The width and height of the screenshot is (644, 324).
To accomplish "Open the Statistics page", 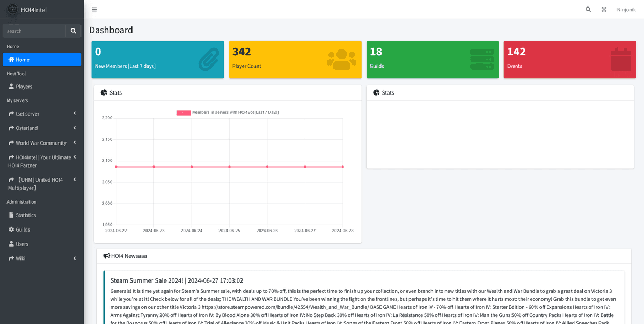I will (42, 215).
